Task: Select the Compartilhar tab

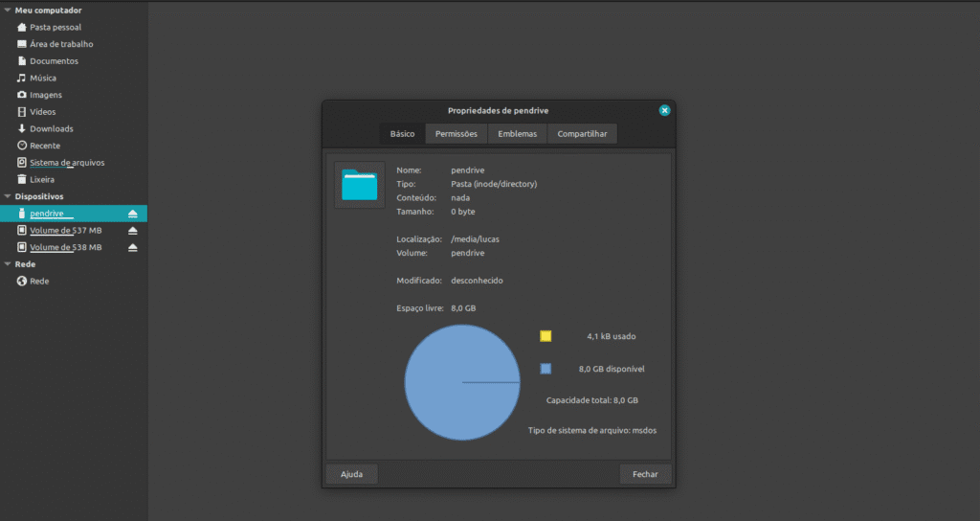Action: (x=582, y=134)
